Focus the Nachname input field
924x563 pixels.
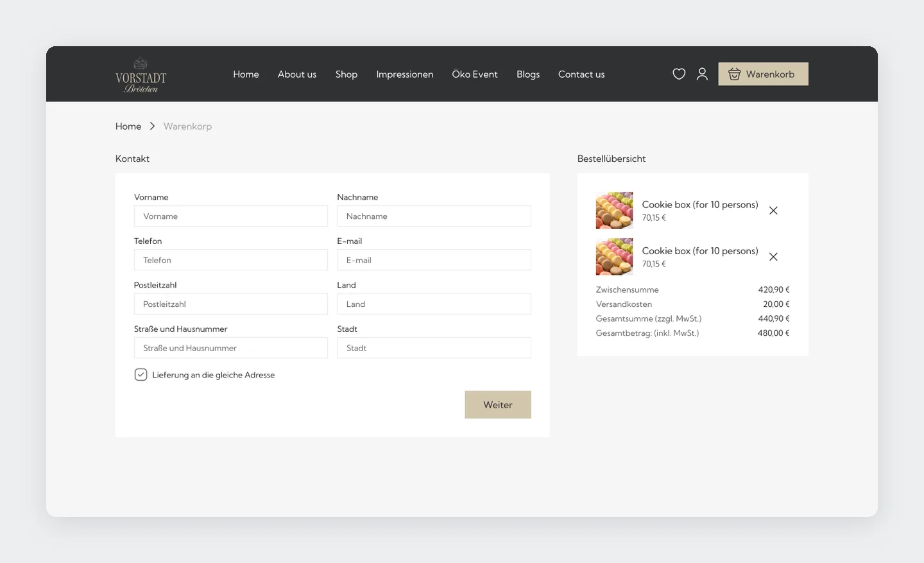pos(434,216)
